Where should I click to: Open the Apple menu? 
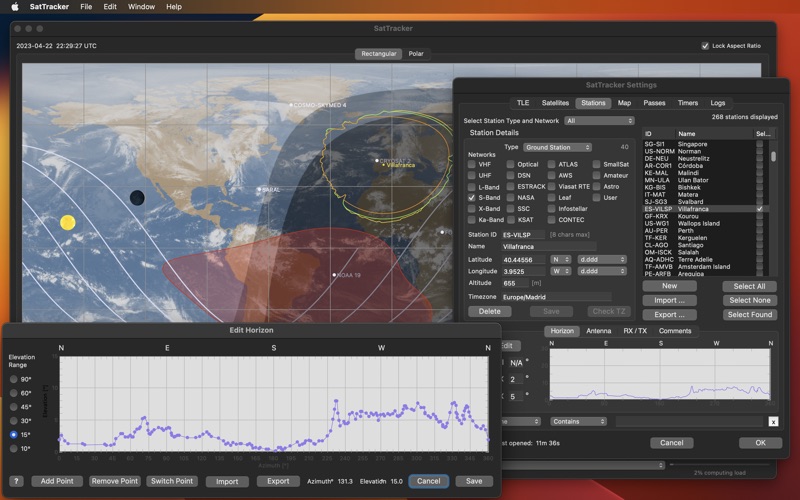click(x=15, y=7)
